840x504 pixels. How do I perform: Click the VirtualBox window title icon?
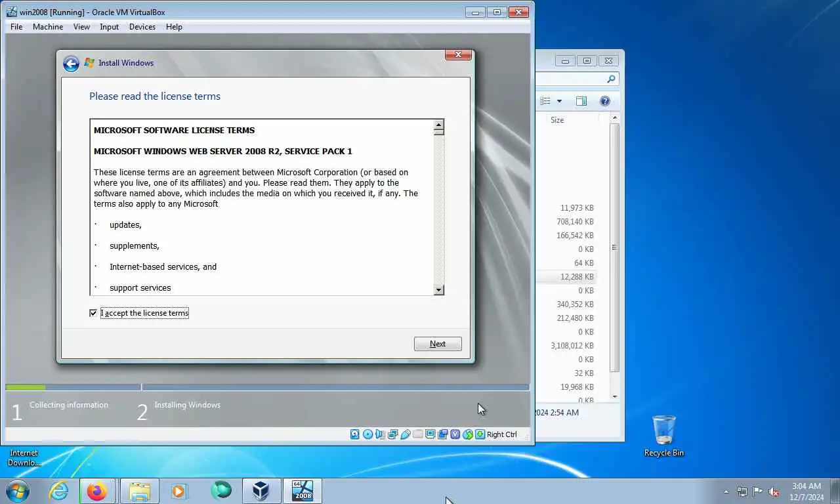coord(12,12)
